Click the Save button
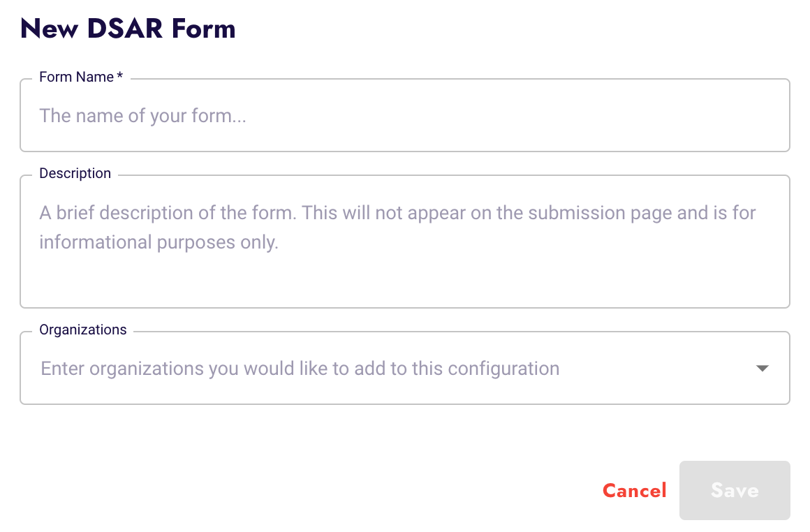The width and height of the screenshot is (810, 532). [x=734, y=490]
